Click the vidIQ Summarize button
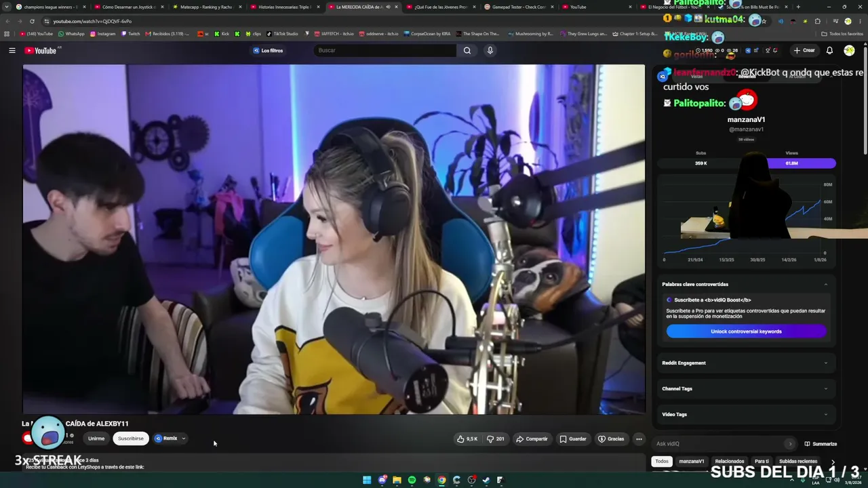The image size is (868, 488). [x=821, y=444]
